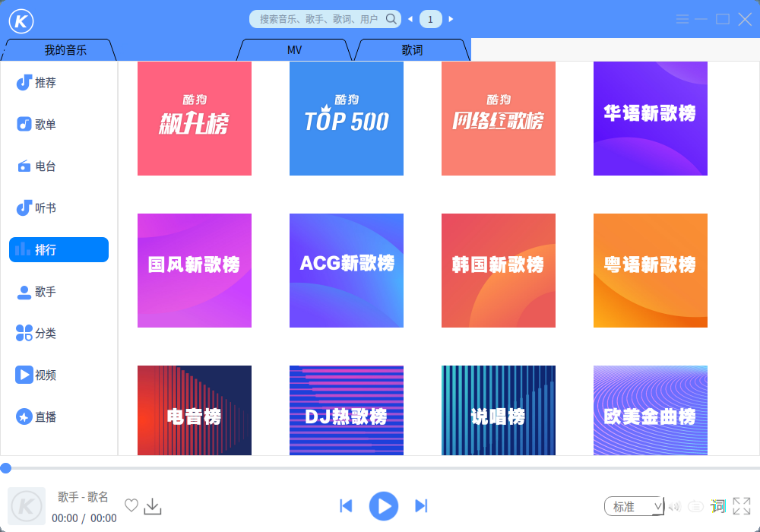The width and height of the screenshot is (760, 532).
Task: Click the volume speaker icon
Action: point(674,507)
